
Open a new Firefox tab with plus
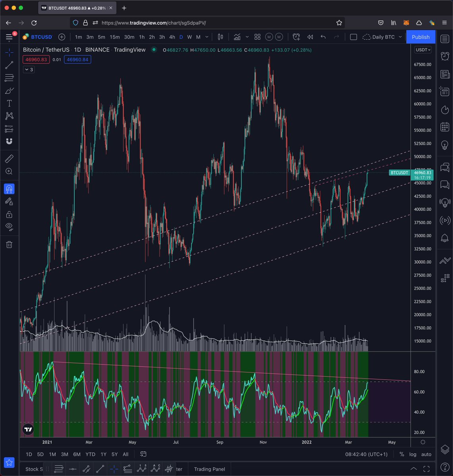pos(124,8)
